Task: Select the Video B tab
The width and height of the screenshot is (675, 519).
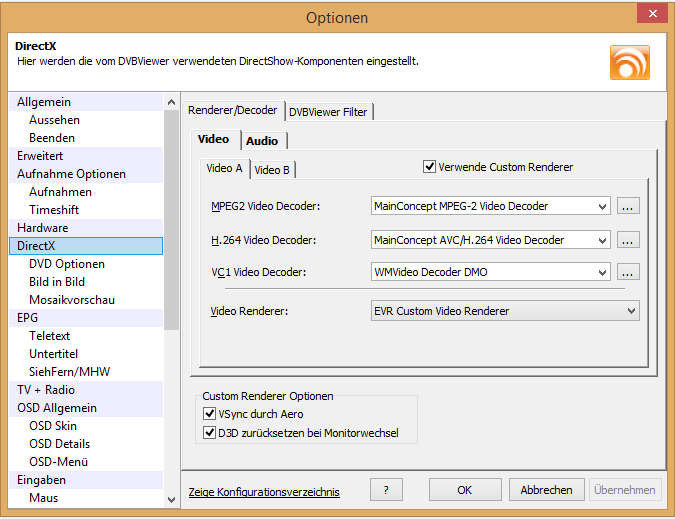Action: [x=272, y=170]
